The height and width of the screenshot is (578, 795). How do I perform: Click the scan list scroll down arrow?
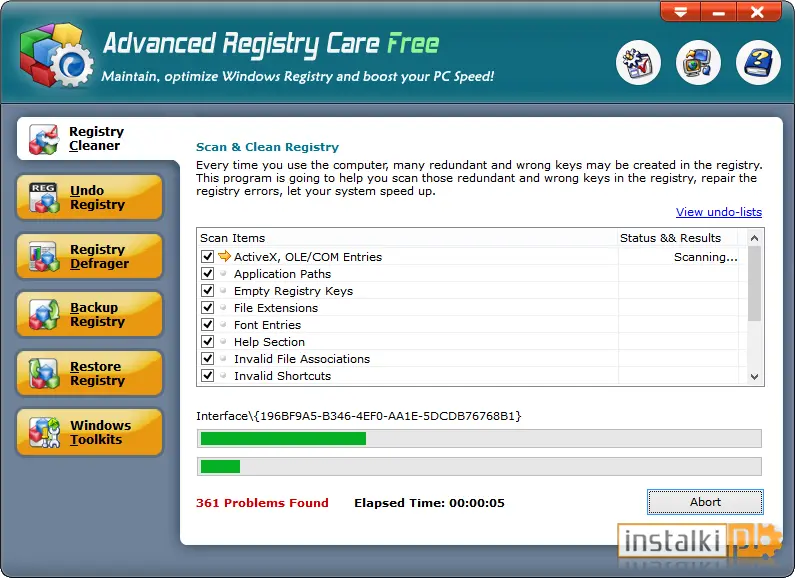pos(754,377)
